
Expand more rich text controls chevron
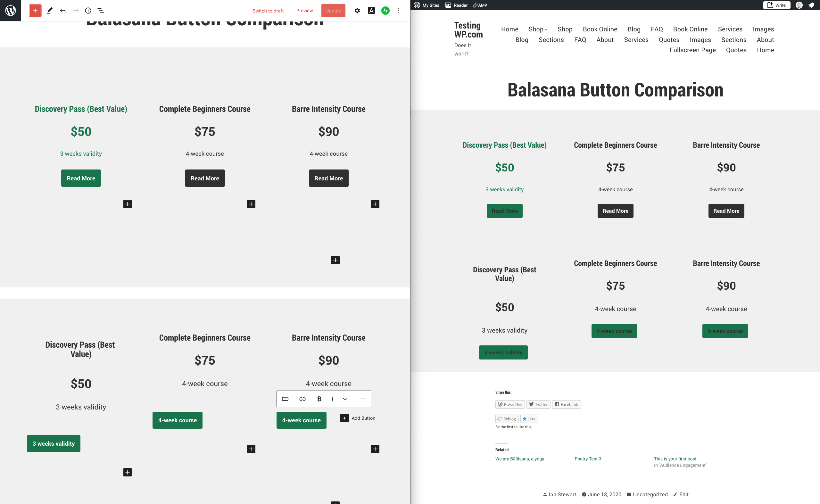[345, 399]
